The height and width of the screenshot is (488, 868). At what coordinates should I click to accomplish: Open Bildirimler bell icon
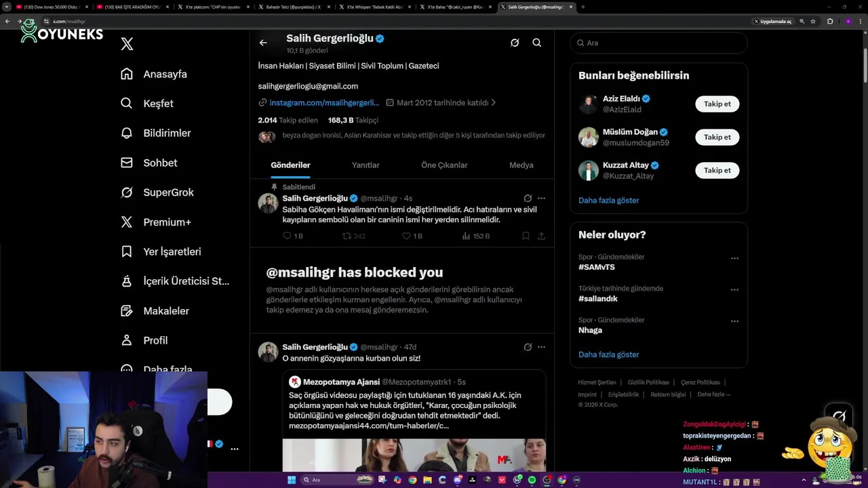point(127,133)
